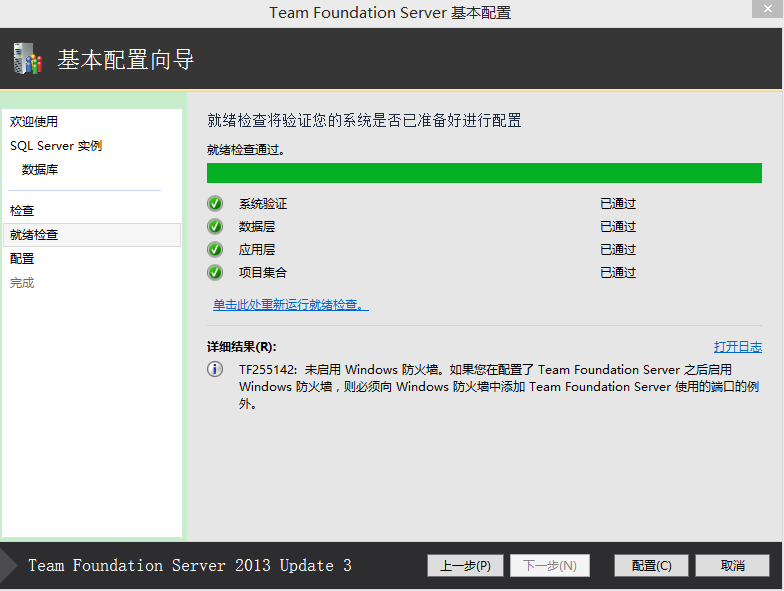
Task: Close the Team Foundation Server window
Action: click(x=768, y=8)
